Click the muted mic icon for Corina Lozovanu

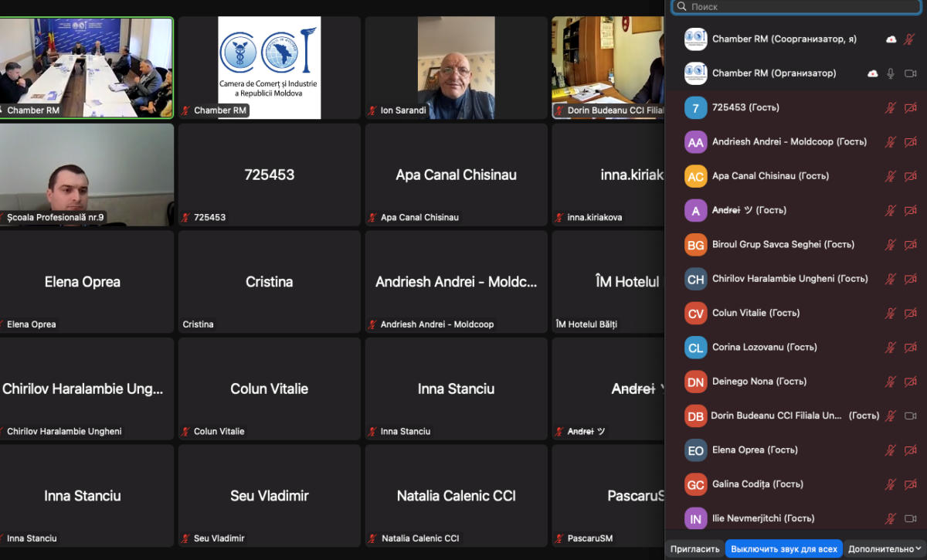click(891, 348)
